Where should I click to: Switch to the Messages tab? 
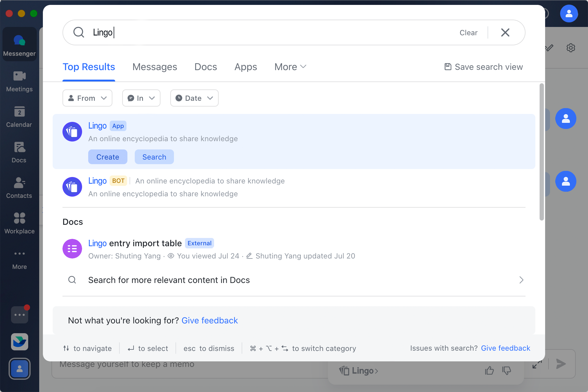[x=155, y=67]
